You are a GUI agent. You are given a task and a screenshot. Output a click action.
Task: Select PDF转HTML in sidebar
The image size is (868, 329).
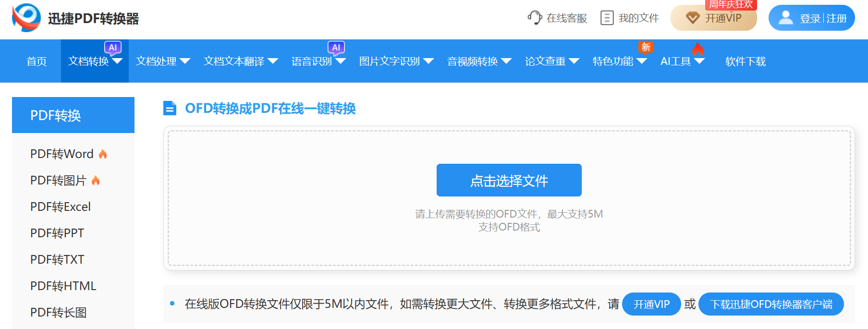63,286
